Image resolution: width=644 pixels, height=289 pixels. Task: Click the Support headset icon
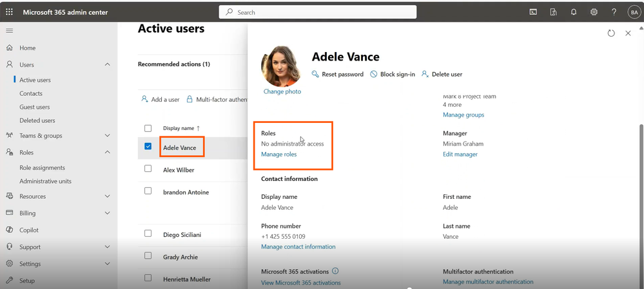pyautogui.click(x=10, y=247)
